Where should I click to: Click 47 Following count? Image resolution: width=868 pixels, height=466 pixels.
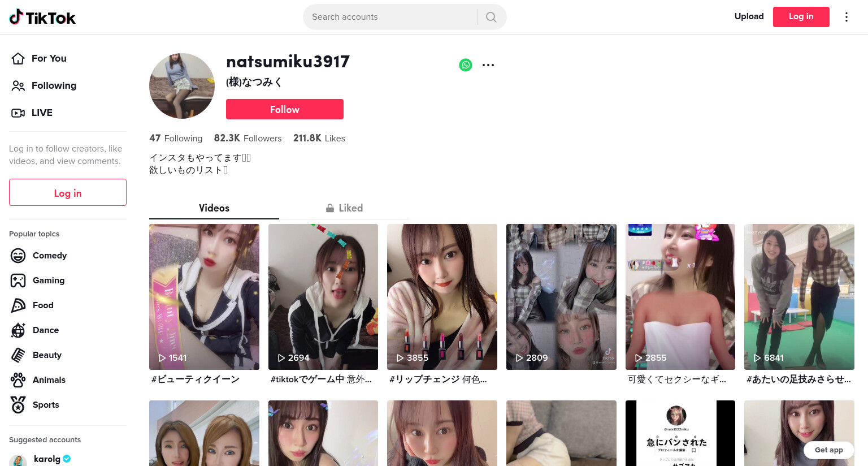(x=176, y=138)
